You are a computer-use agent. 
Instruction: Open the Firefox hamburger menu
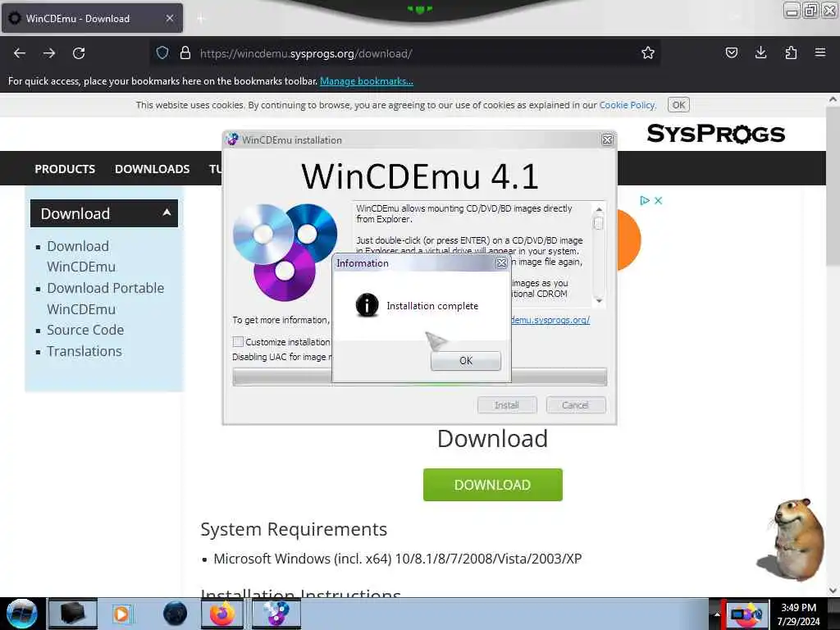[820, 53]
